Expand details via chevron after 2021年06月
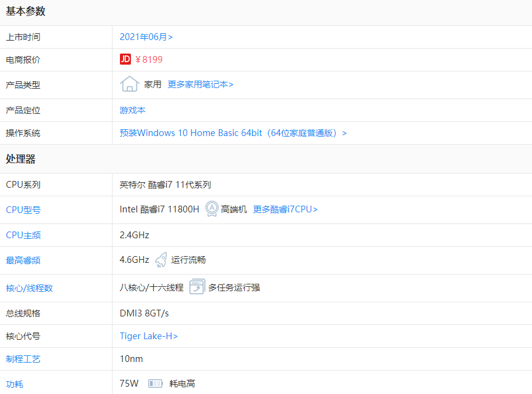The height and width of the screenshot is (394, 532). pyautogui.click(x=171, y=36)
